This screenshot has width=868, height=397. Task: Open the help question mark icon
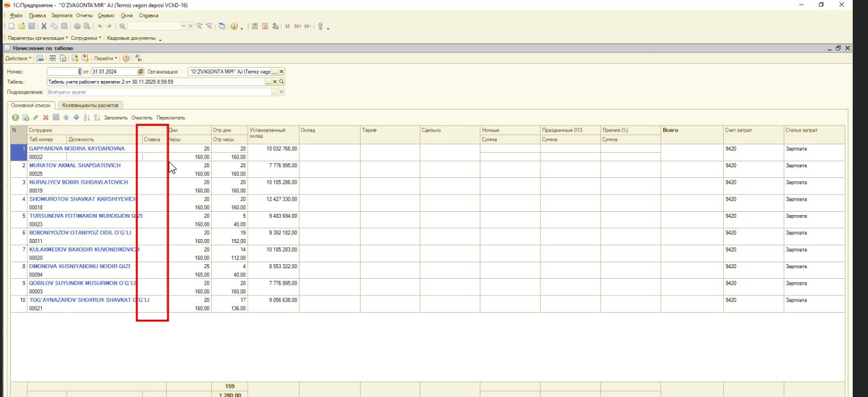126,58
